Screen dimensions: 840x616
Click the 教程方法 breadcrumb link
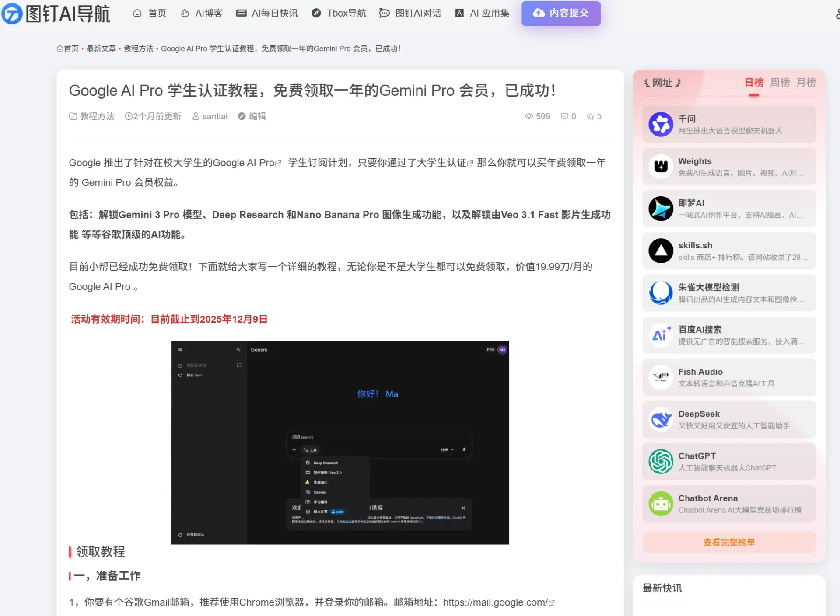pos(138,49)
